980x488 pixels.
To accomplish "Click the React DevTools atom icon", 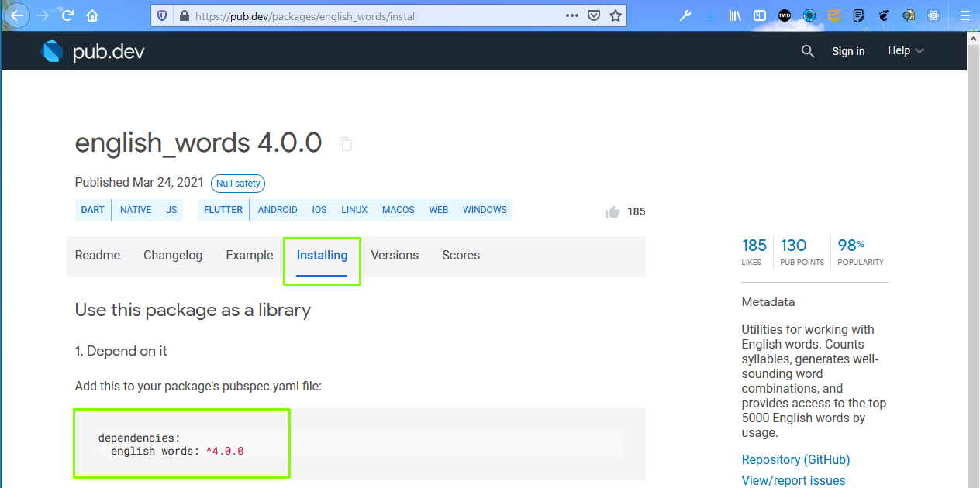I will click(x=933, y=15).
